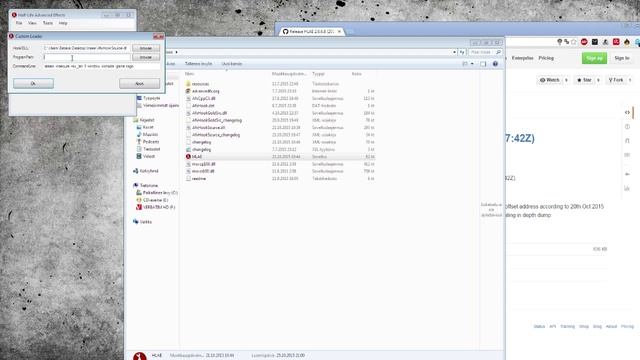Click Explorer refresh button beside address bar

pos(462,52)
